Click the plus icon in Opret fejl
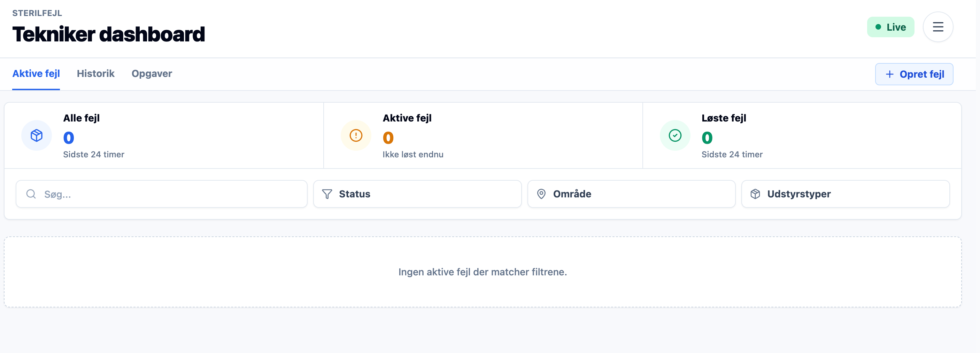 coord(889,74)
